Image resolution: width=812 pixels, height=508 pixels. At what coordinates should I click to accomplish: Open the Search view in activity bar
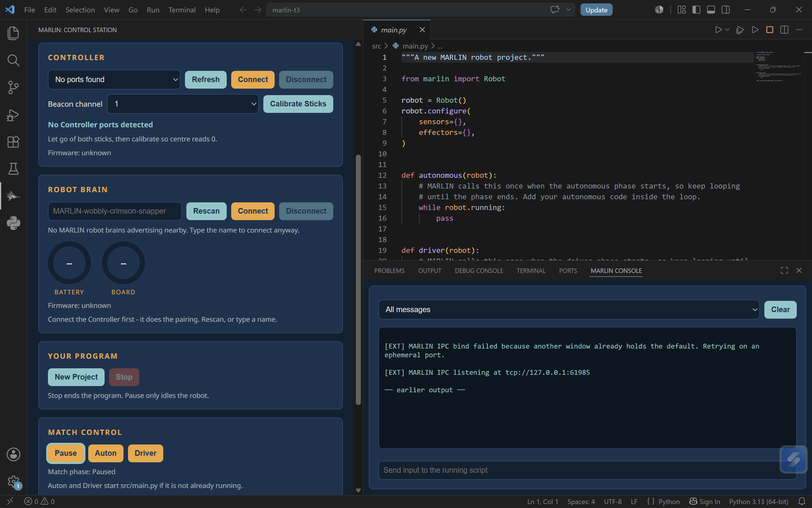14,60
